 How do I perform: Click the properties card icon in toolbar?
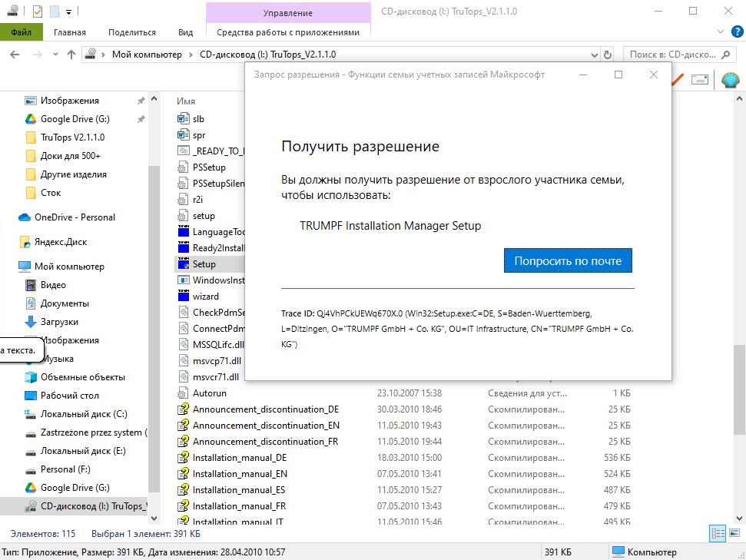pos(699,79)
